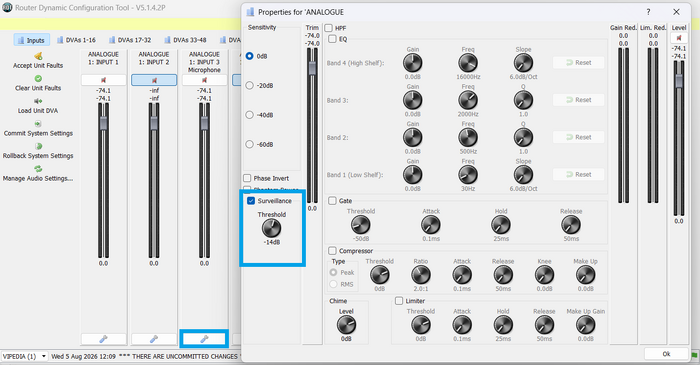
Task: Switch to the DVAs 17-32 tab
Action: pyautogui.click(x=129, y=40)
